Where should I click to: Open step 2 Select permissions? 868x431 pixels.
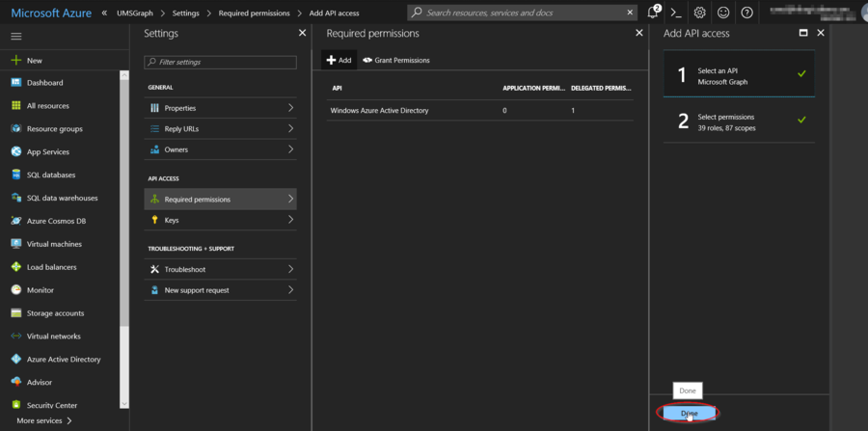point(739,122)
